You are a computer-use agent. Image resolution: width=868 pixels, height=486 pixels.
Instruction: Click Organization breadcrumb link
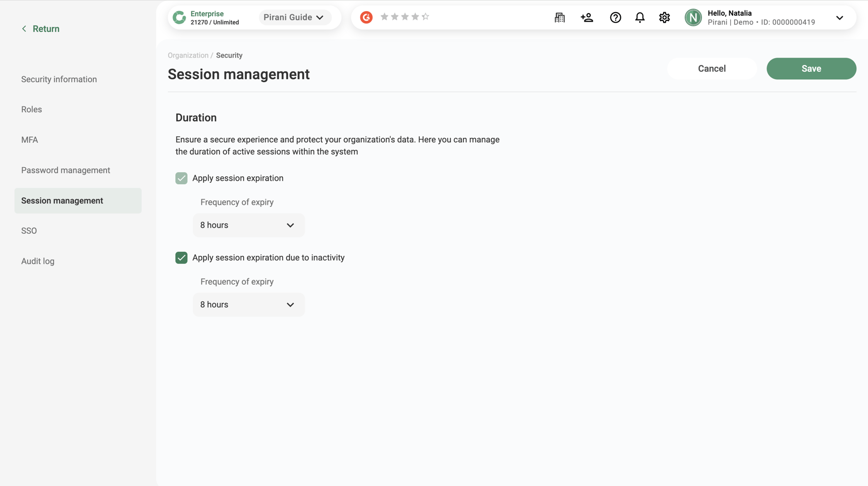coord(188,56)
